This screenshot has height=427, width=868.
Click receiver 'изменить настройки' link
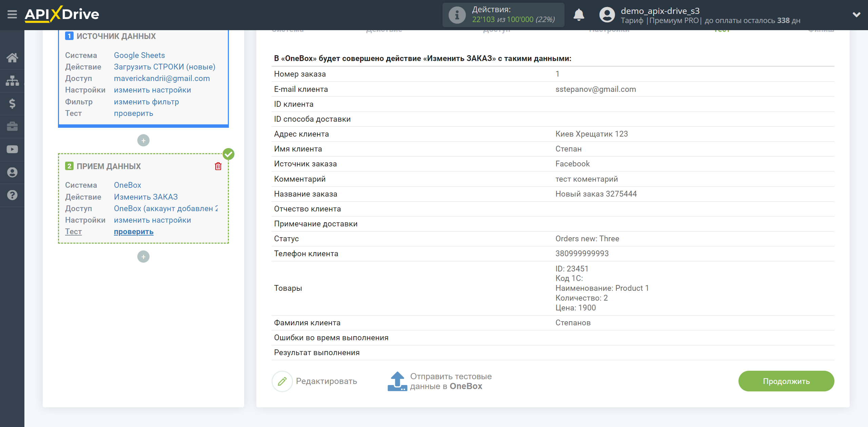[x=152, y=220]
